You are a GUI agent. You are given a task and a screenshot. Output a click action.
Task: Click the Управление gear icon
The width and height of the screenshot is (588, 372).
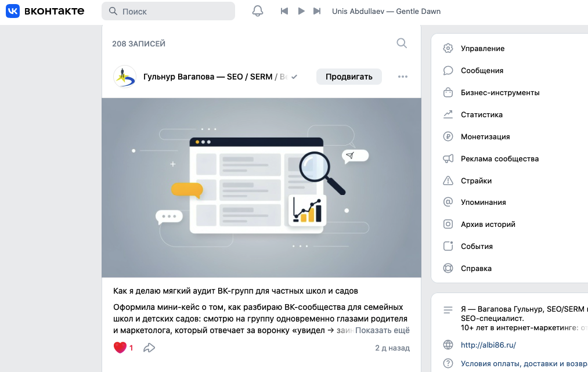tap(448, 48)
